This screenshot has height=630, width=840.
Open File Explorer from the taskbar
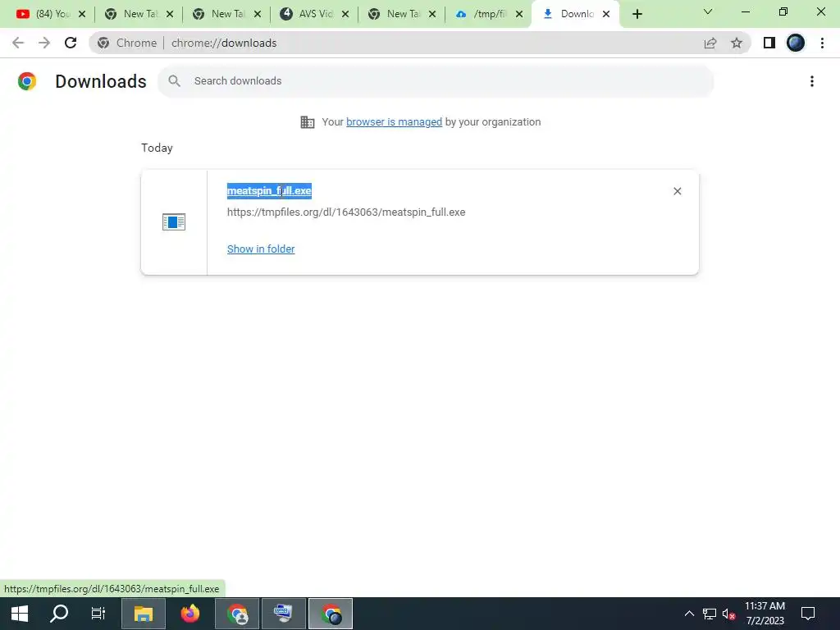point(143,614)
